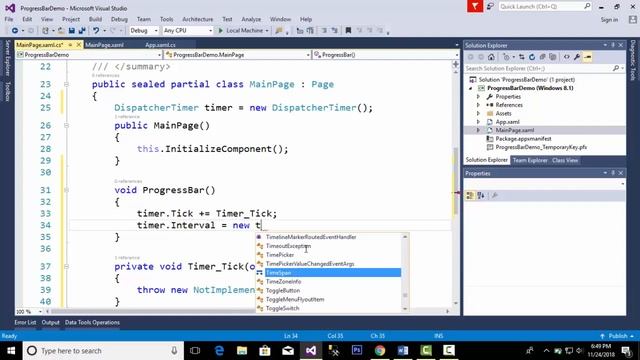Collapse the MainPage class outline toggle
This screenshot has width=640, height=360.
tap(66, 84)
